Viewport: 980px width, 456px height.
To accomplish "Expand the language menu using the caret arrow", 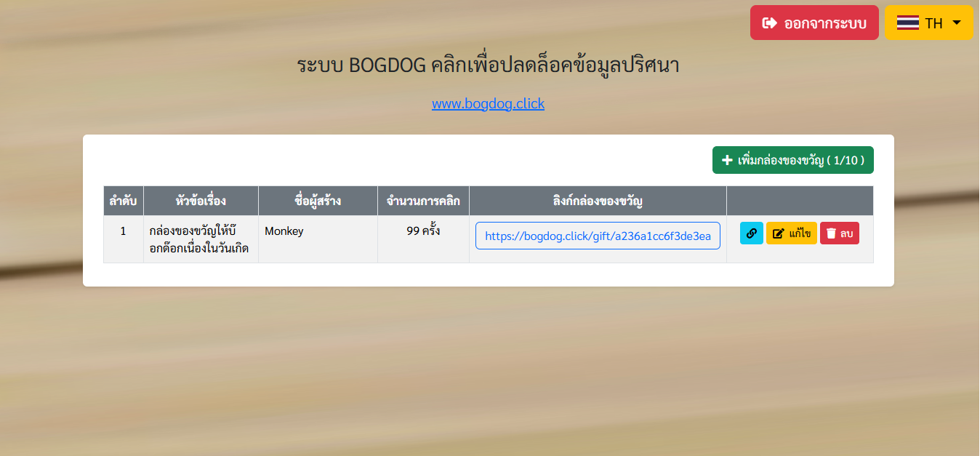I will pyautogui.click(x=957, y=23).
